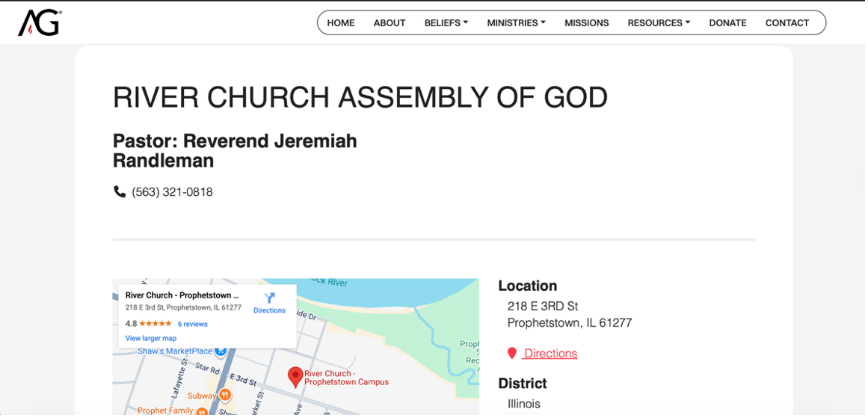The width and height of the screenshot is (868, 418).
Task: Open the About page
Action: pos(390,23)
